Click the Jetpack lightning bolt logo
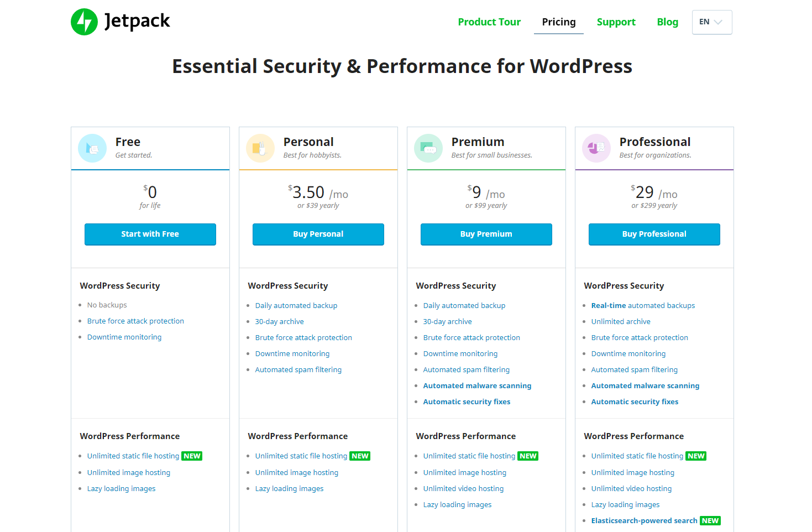Viewport: 812px width, 532px height. (85, 22)
